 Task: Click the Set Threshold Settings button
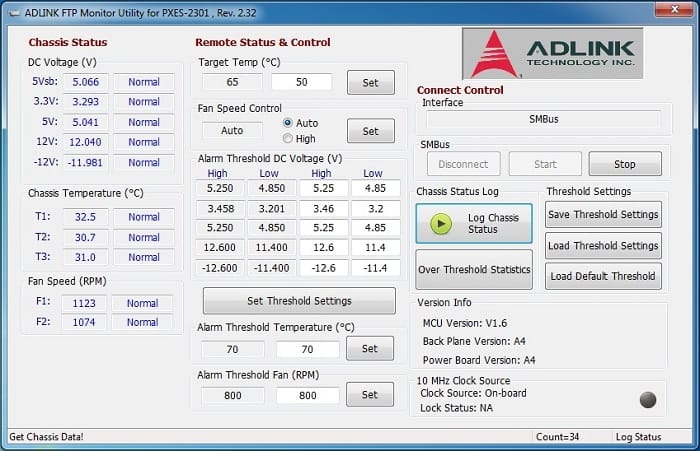[x=299, y=301]
